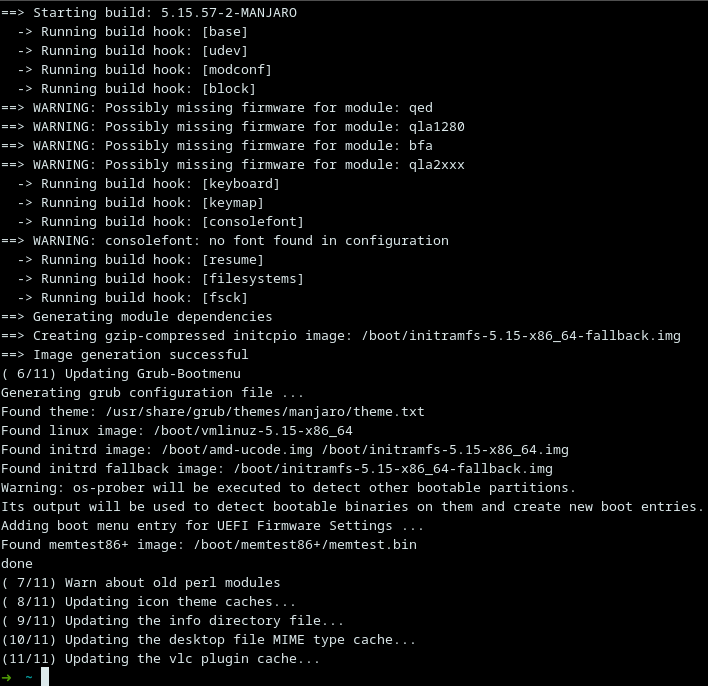Click the os-prober warning line
Image resolution: width=708 pixels, height=686 pixels.
pyautogui.click(x=288, y=488)
